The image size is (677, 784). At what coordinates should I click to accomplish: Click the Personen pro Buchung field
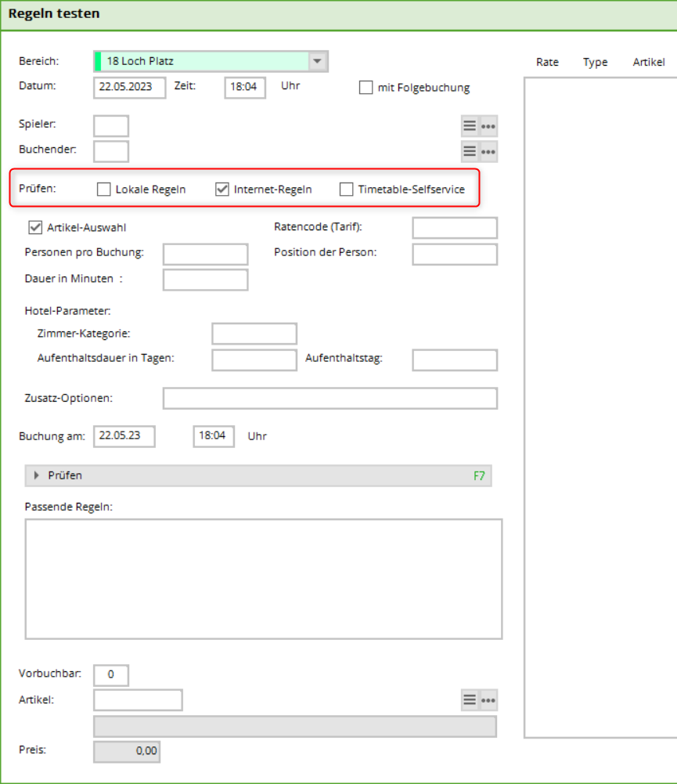(x=205, y=255)
